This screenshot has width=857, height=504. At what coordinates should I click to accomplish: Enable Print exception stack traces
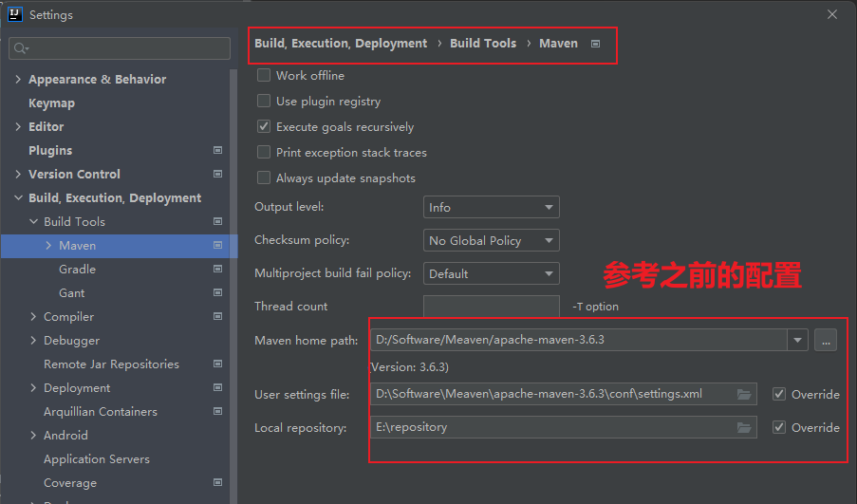tap(264, 152)
